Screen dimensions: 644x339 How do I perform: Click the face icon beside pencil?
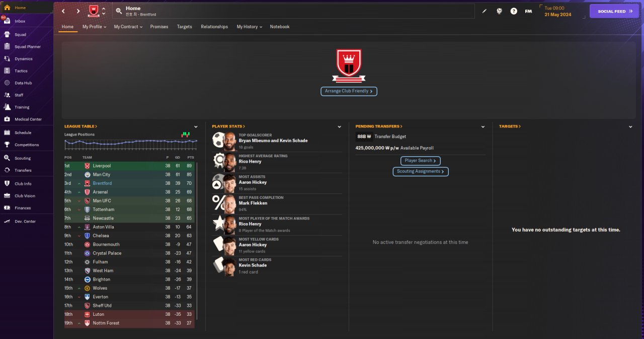coord(499,11)
